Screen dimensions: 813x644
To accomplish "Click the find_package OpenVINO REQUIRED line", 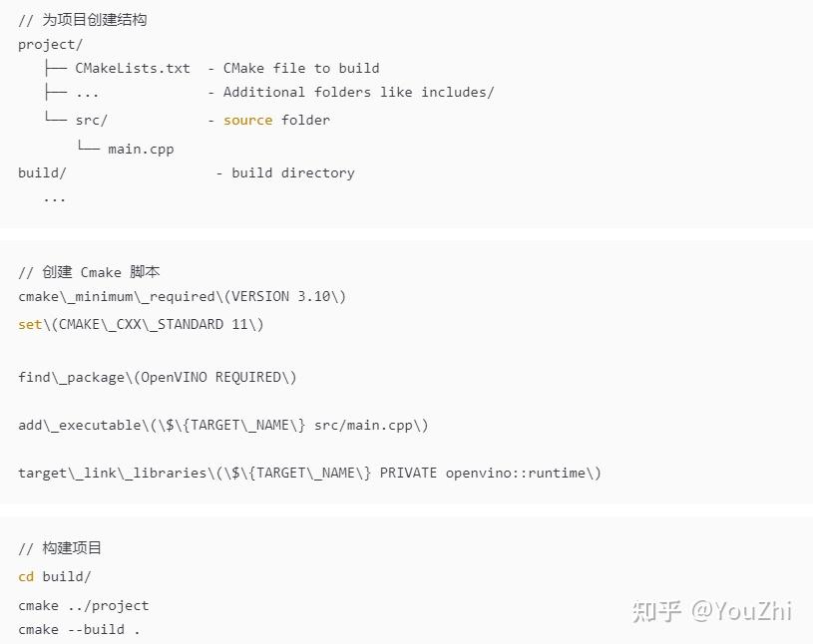I will (157, 377).
